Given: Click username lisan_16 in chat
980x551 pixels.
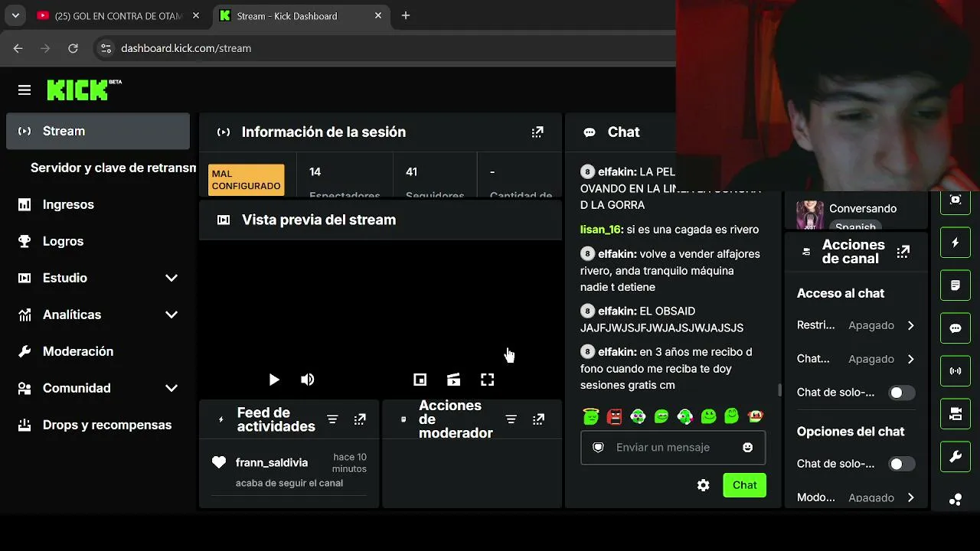Looking at the screenshot, I should 601,230.
